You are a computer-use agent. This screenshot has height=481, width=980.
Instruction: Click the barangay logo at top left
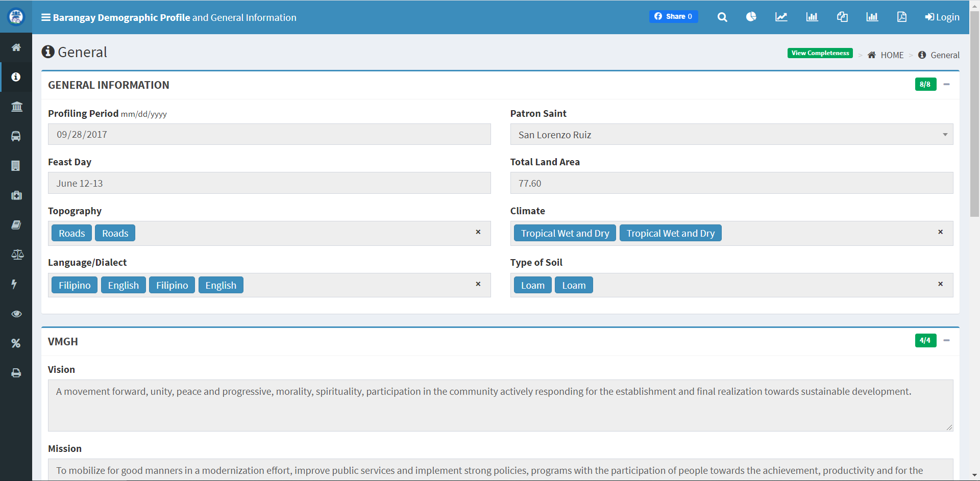pyautogui.click(x=16, y=17)
